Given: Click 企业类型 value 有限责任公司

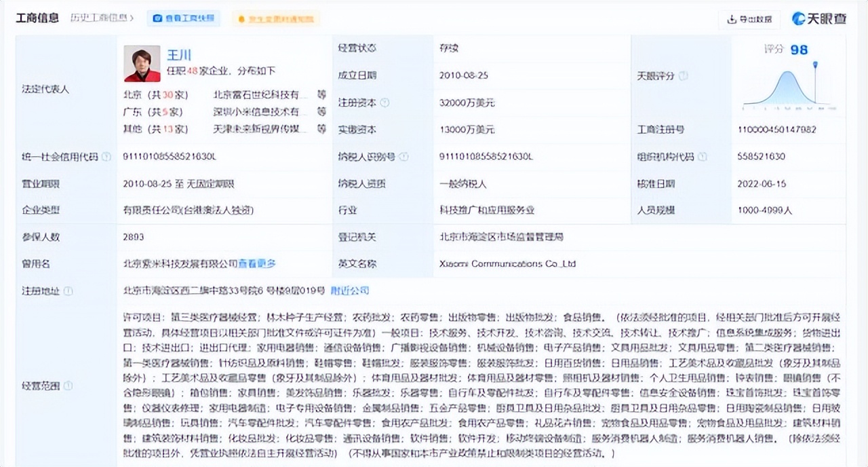Looking at the screenshot, I should [x=189, y=210].
